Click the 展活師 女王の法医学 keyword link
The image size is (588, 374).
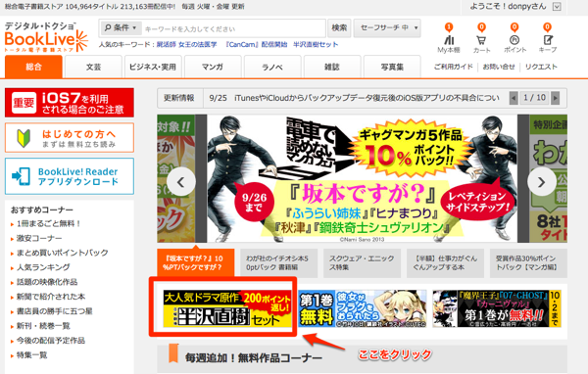(186, 45)
